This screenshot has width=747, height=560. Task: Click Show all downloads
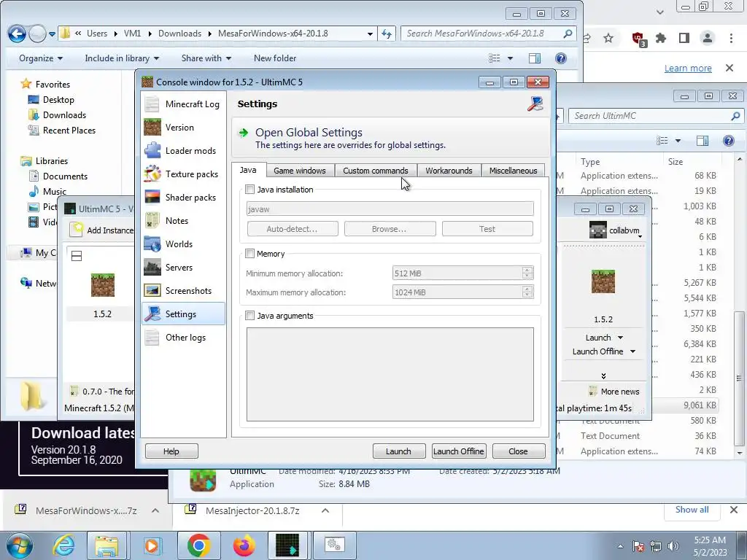[x=692, y=510]
